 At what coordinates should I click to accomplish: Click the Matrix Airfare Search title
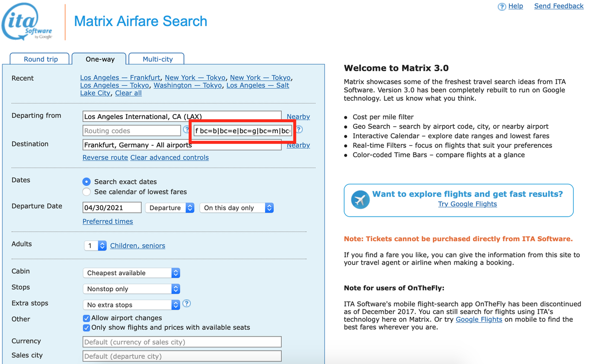coord(141,22)
